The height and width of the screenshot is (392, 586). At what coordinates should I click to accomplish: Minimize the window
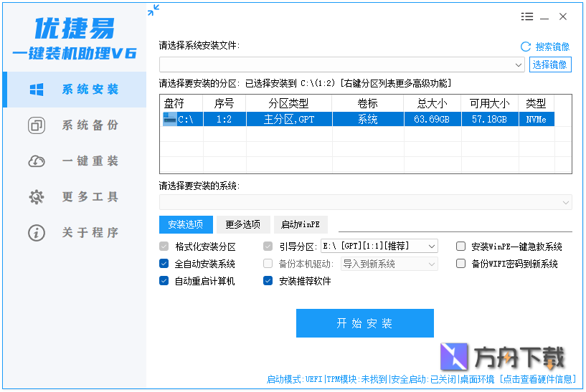point(544,17)
